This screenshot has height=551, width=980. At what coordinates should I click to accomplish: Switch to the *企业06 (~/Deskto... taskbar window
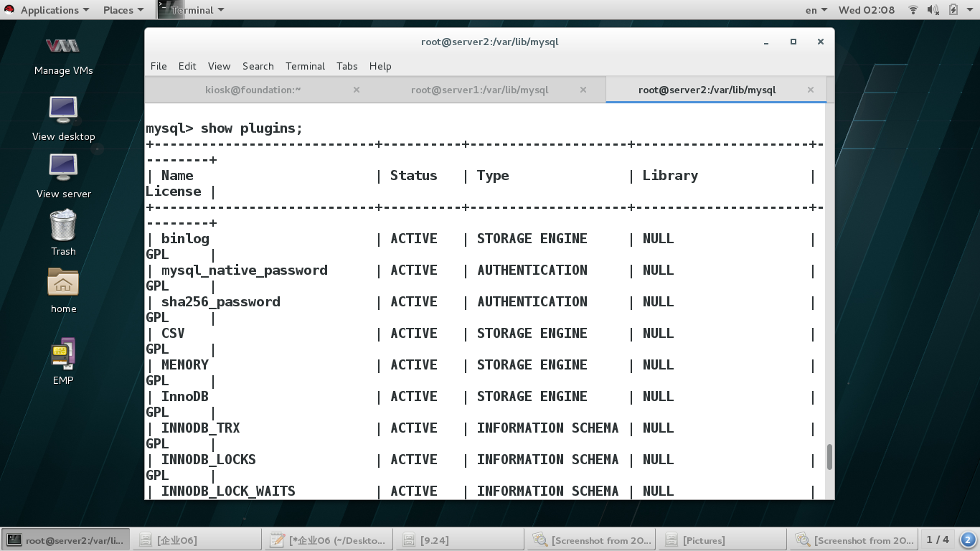pos(329,540)
